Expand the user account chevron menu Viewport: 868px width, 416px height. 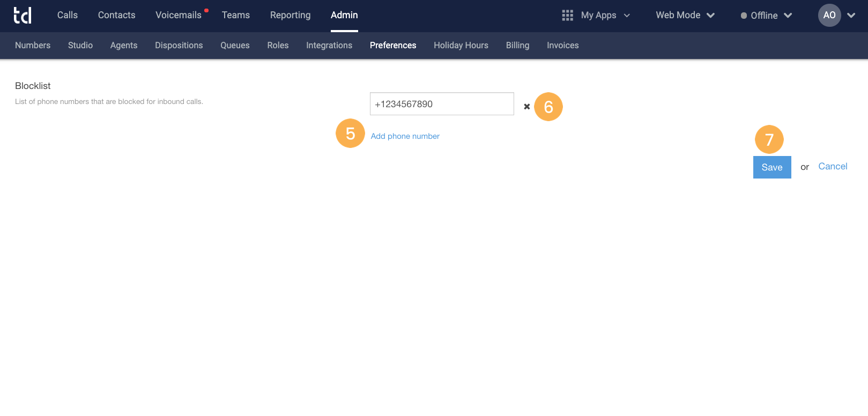(x=851, y=16)
